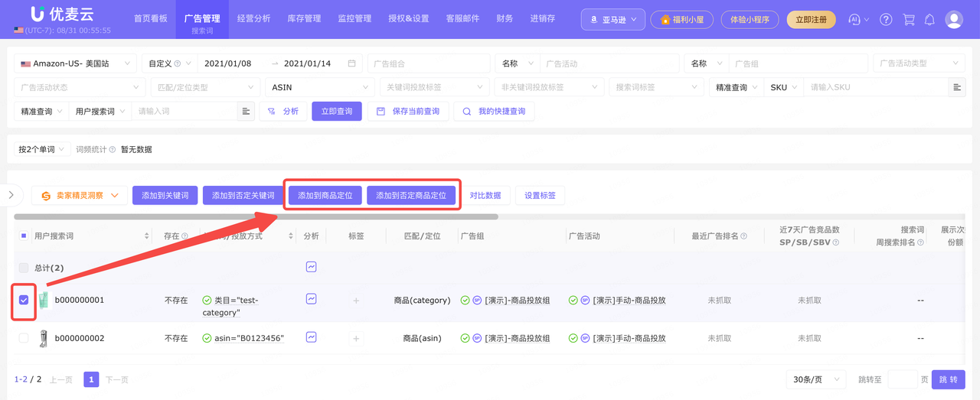Image resolution: width=980 pixels, height=400 pixels.
Task: Open the user avatar profile icon
Action: pyautogui.click(x=954, y=20)
